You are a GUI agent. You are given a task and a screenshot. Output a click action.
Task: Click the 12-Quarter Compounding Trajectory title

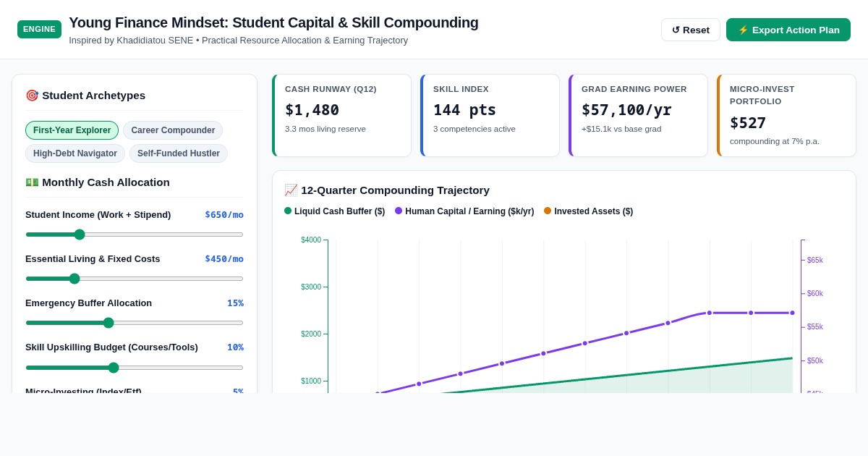coord(387,190)
